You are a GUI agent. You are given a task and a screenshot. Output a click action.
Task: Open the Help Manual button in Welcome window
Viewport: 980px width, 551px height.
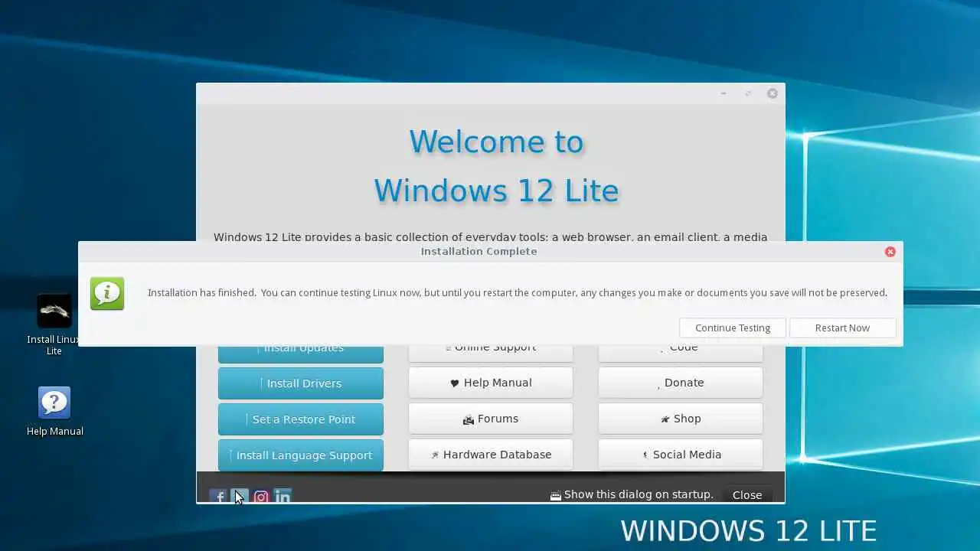click(491, 383)
